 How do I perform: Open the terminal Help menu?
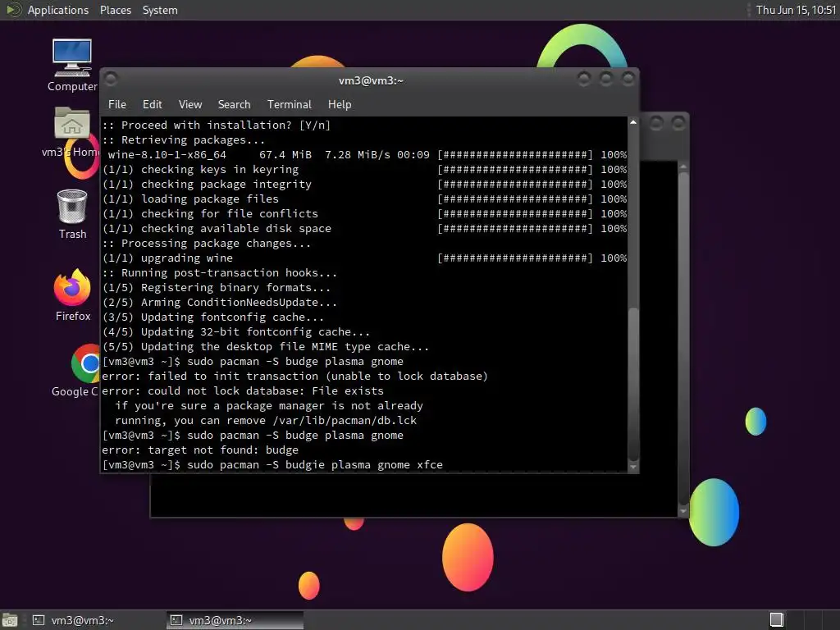pyautogui.click(x=340, y=104)
